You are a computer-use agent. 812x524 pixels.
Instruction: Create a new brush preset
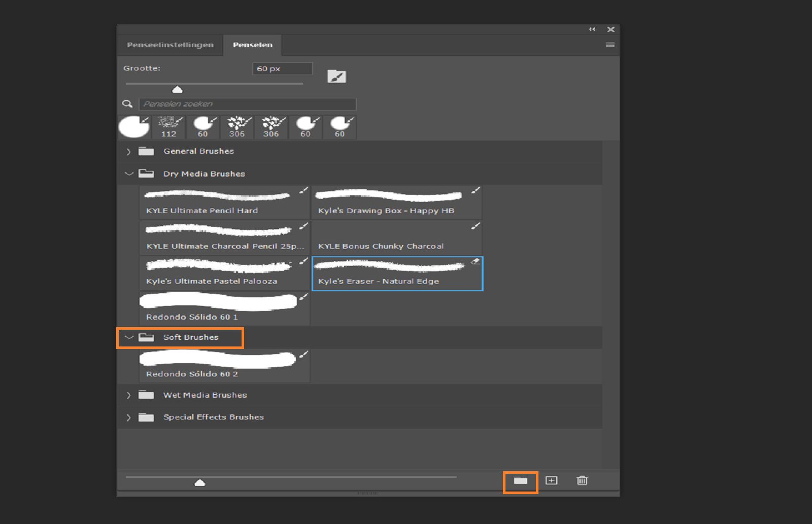551,480
